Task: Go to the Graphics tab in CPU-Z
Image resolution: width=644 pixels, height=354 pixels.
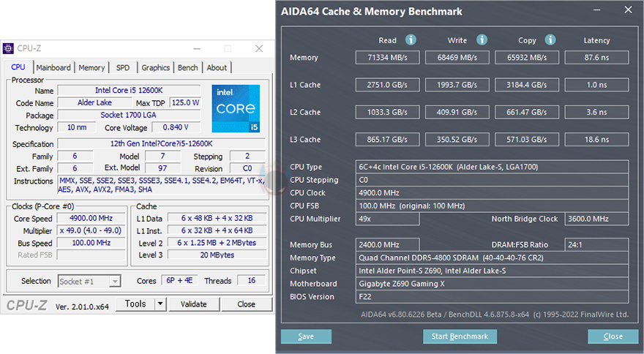Action: [x=156, y=68]
